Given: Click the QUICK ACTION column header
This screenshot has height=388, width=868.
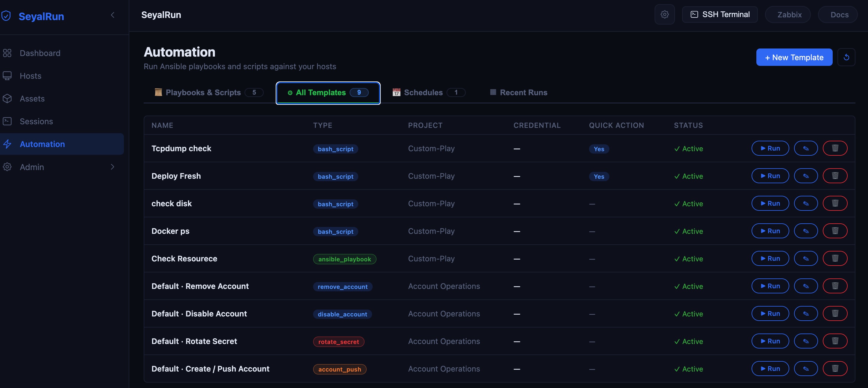Looking at the screenshot, I should (x=616, y=125).
